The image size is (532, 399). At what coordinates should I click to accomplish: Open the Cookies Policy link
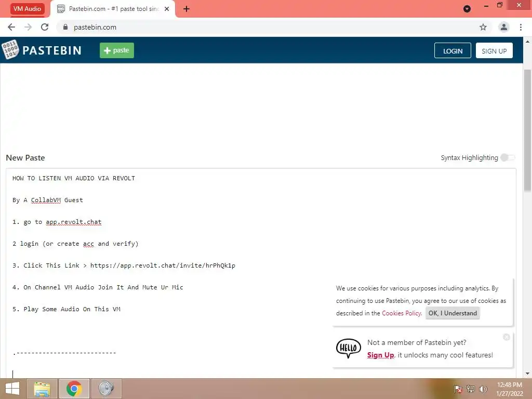click(x=402, y=313)
